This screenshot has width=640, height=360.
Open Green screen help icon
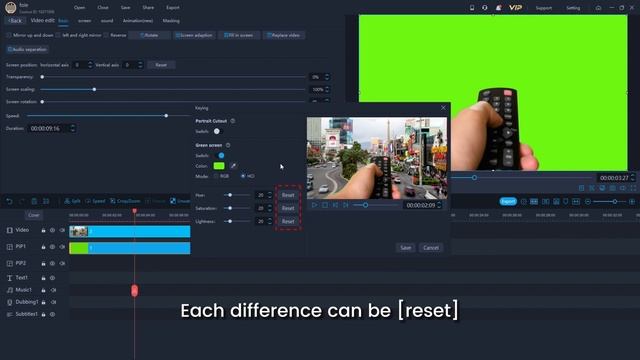click(x=228, y=145)
